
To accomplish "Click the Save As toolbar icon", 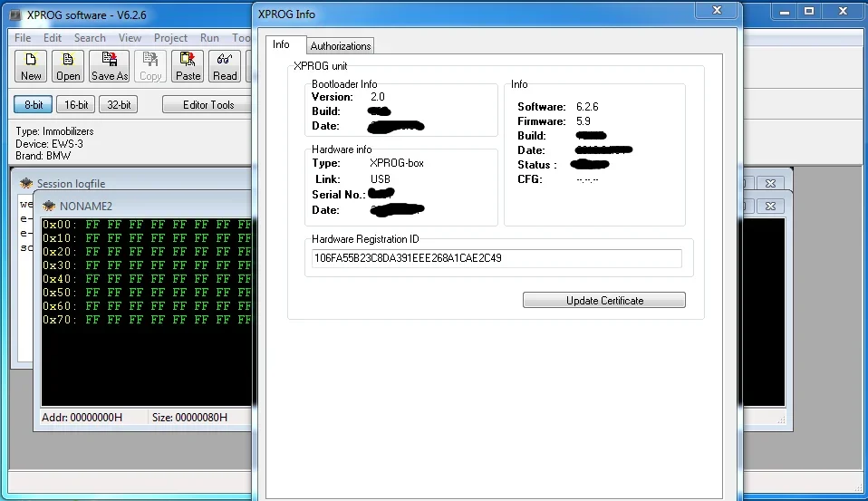I will [x=109, y=66].
